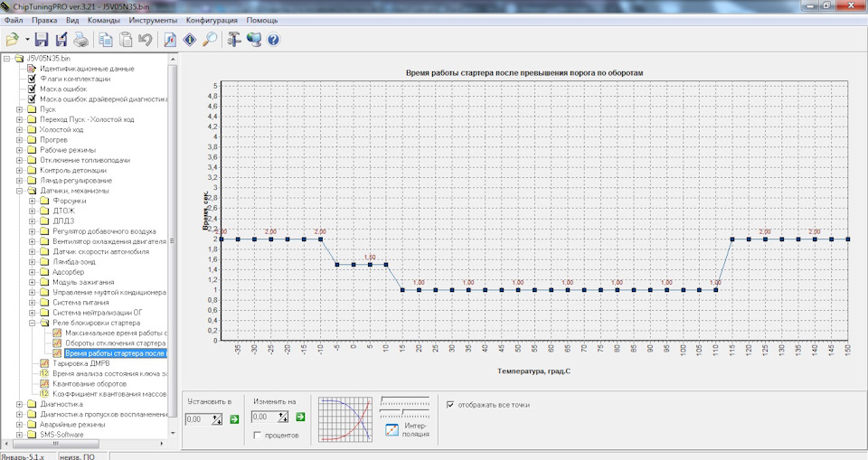Click the 'Установить в' spinner arrows
This screenshot has width=868, height=460.
pos(217,419)
